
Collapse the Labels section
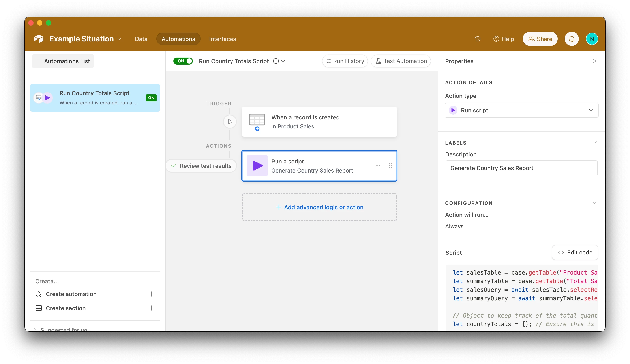point(594,142)
